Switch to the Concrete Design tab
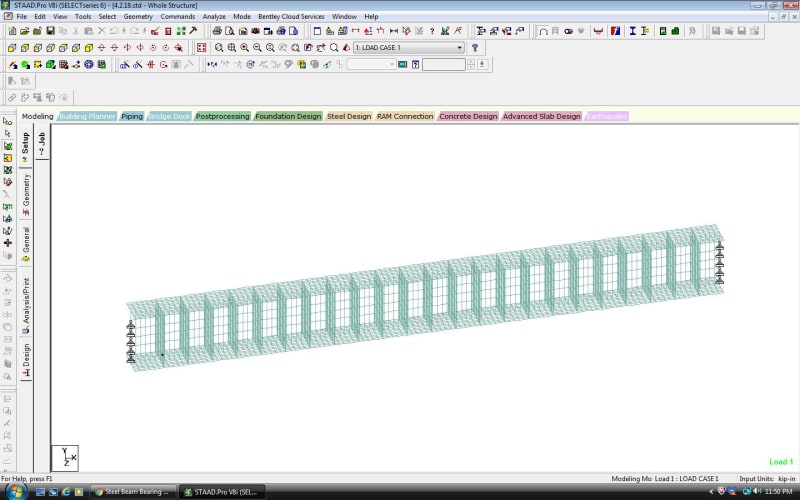The image size is (800, 500). point(468,116)
